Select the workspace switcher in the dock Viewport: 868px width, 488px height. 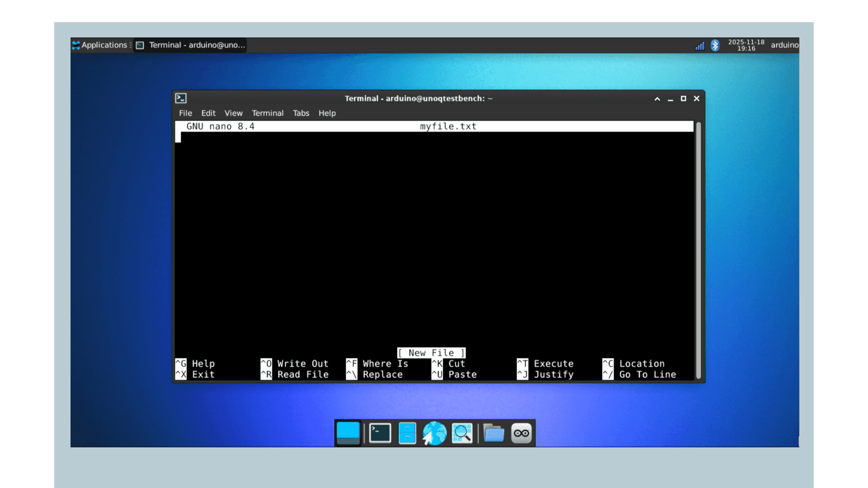pos(347,432)
